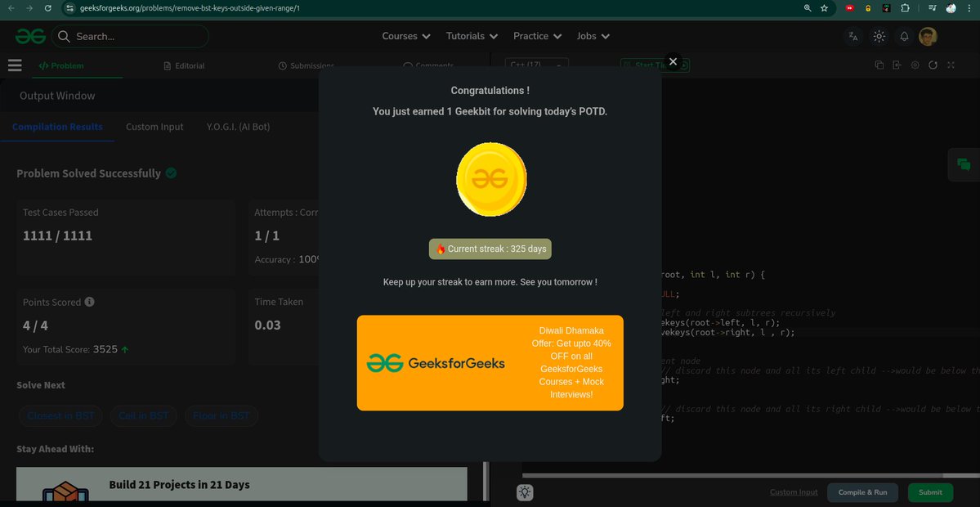Click the Your Total Score 3525 value
The width and height of the screenshot is (980, 507).
[x=105, y=349]
